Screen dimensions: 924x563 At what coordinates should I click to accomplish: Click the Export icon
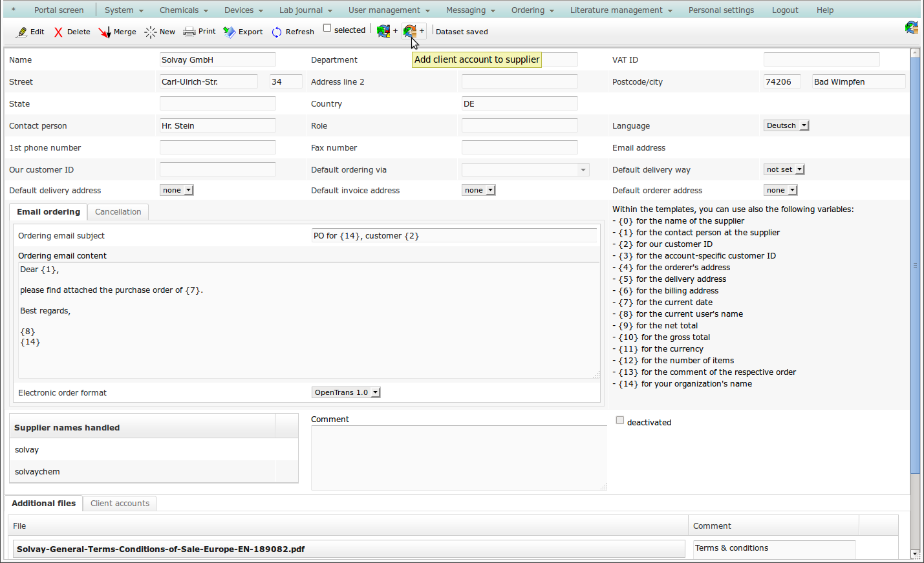pos(230,32)
